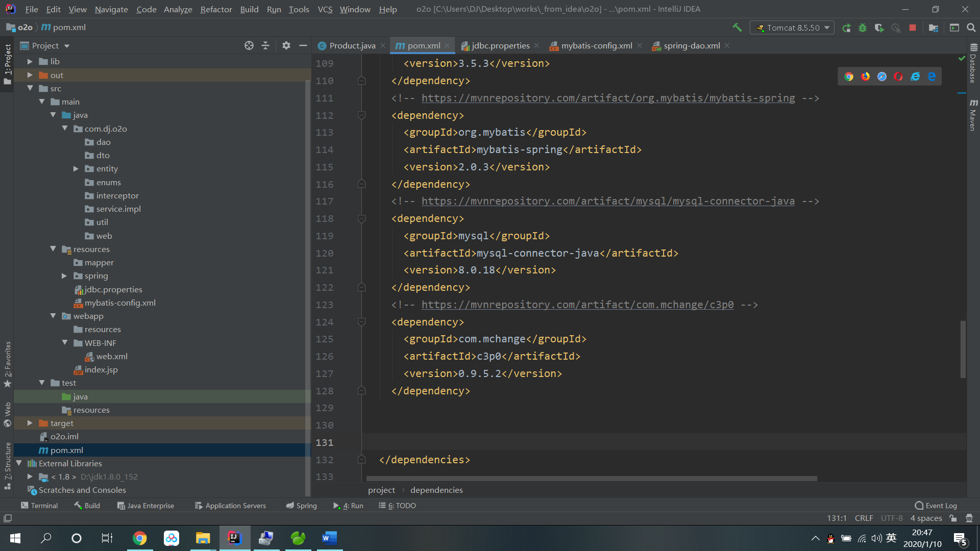
Task: Open the 6: TODO tool window
Action: pos(397,506)
